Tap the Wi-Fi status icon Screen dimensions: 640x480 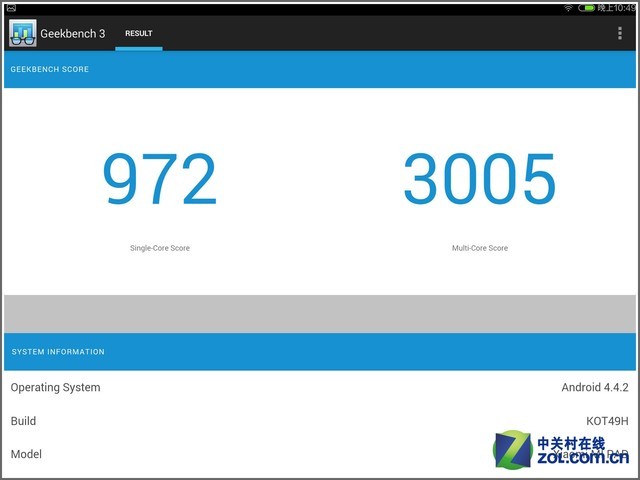point(568,7)
